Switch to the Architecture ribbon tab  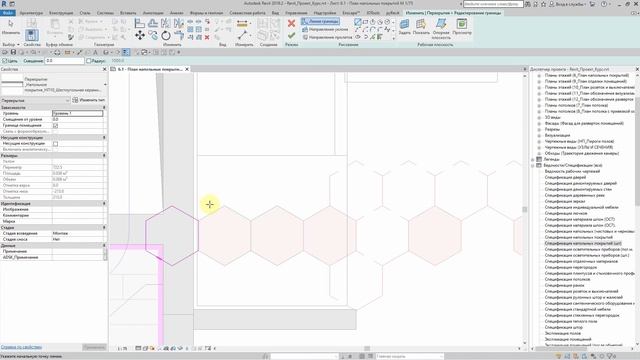coord(31,13)
